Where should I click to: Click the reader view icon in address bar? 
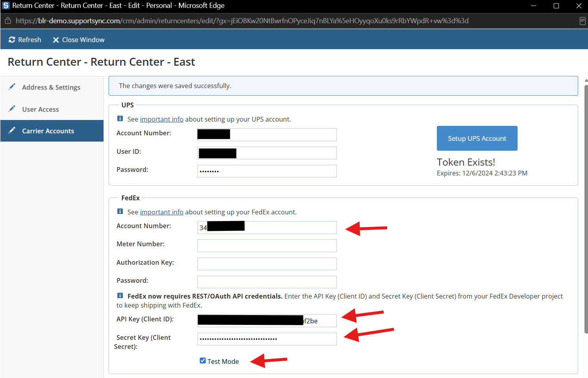582,21
